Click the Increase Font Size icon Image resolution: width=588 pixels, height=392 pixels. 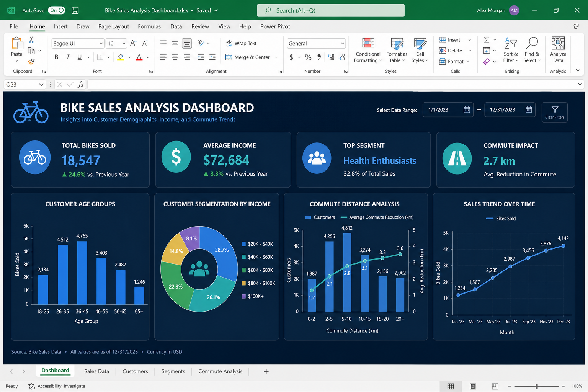133,43
